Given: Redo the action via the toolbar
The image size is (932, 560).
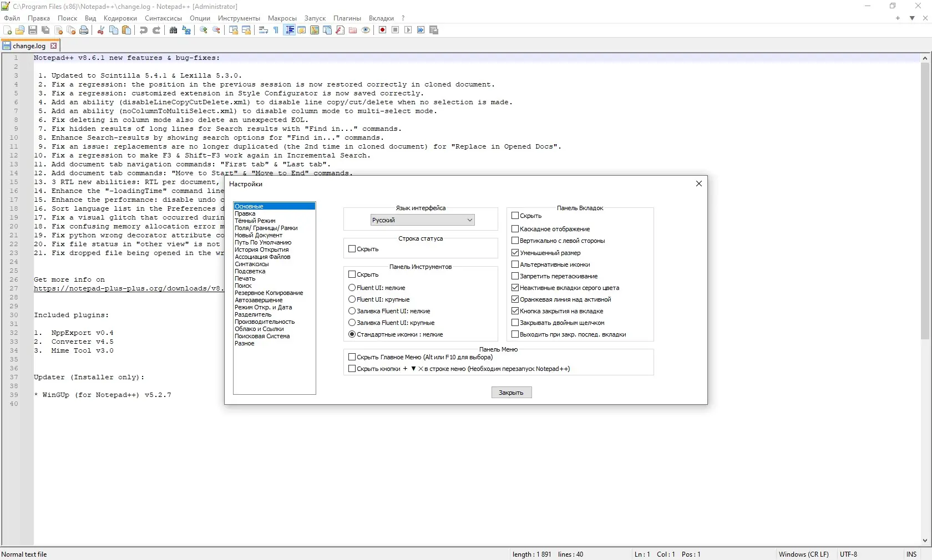Looking at the screenshot, I should [156, 30].
